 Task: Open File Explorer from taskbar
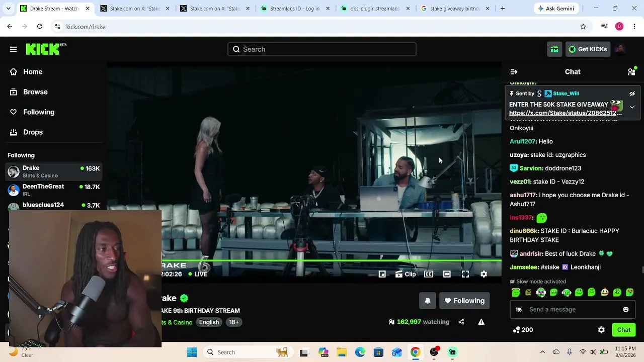coord(342,352)
